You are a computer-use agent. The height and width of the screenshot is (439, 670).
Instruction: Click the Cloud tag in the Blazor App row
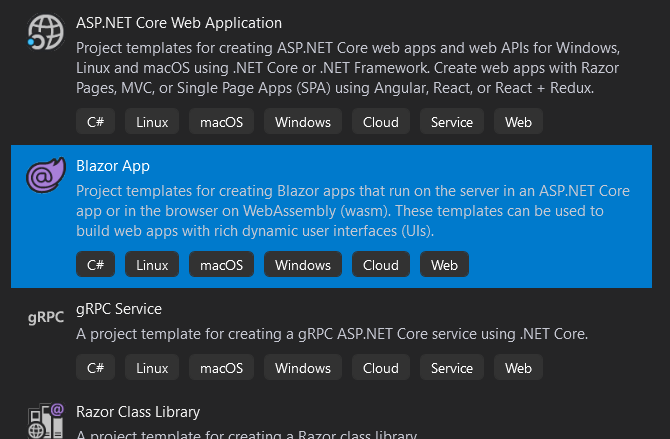click(x=381, y=265)
